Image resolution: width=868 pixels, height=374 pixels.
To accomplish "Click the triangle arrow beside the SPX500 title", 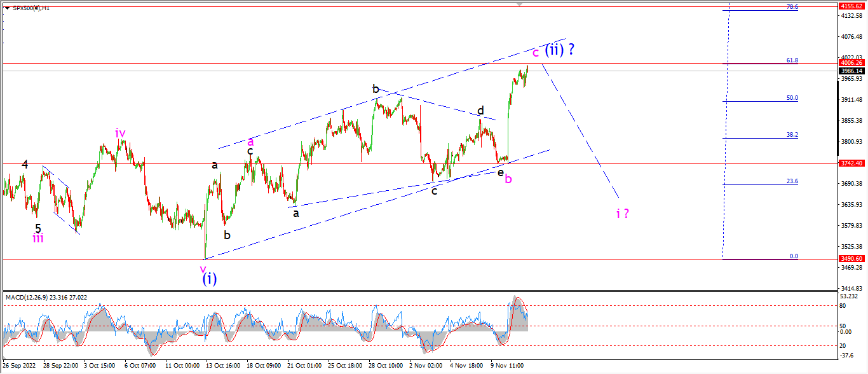I will coord(6,8).
